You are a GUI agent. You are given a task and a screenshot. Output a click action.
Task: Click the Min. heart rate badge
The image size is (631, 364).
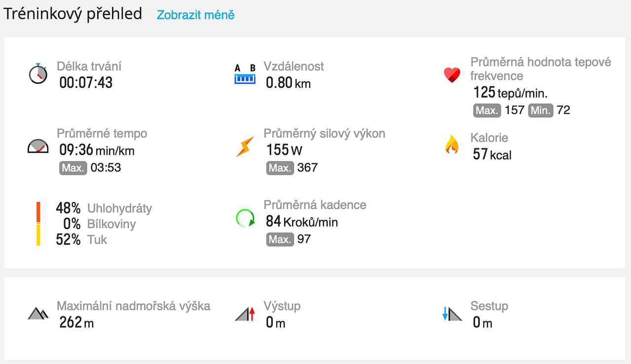(x=541, y=110)
